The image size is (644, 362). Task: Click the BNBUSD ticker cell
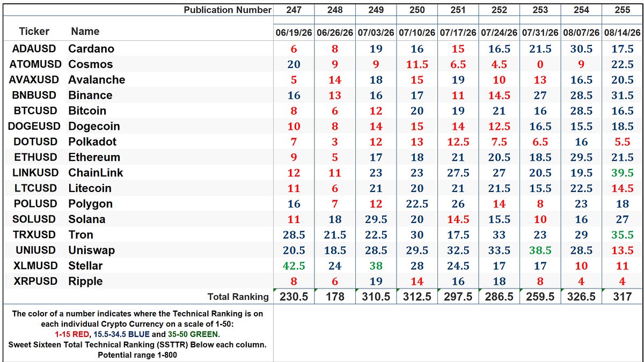click(34, 95)
